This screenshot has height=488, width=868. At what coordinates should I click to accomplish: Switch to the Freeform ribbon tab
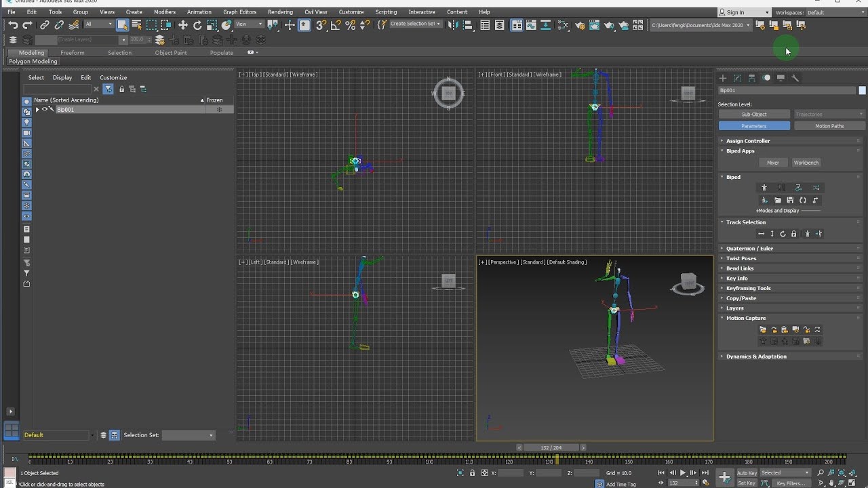(x=72, y=53)
